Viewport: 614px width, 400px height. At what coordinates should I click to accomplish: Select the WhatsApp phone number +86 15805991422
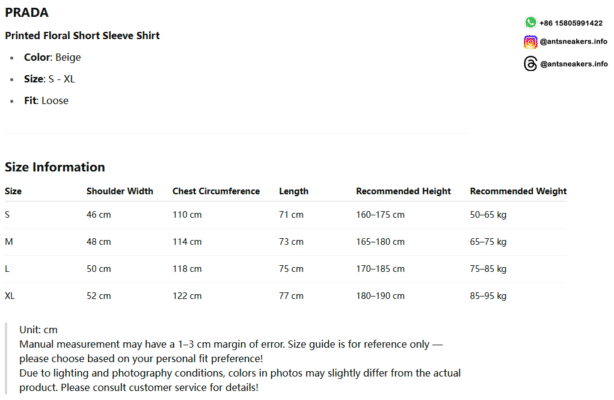[x=571, y=23]
